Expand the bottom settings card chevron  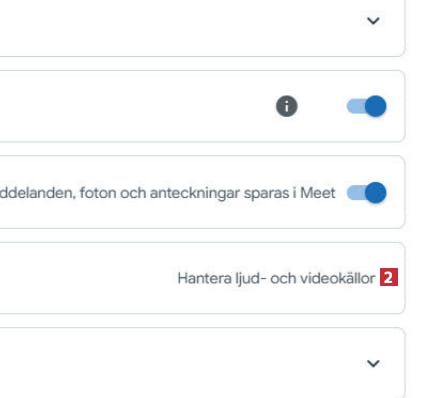[373, 363]
